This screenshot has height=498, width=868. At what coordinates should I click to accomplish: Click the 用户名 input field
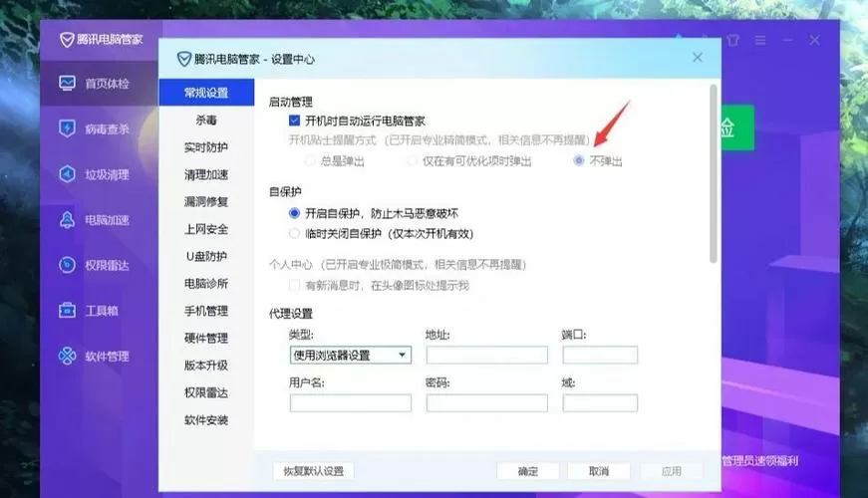(351, 402)
